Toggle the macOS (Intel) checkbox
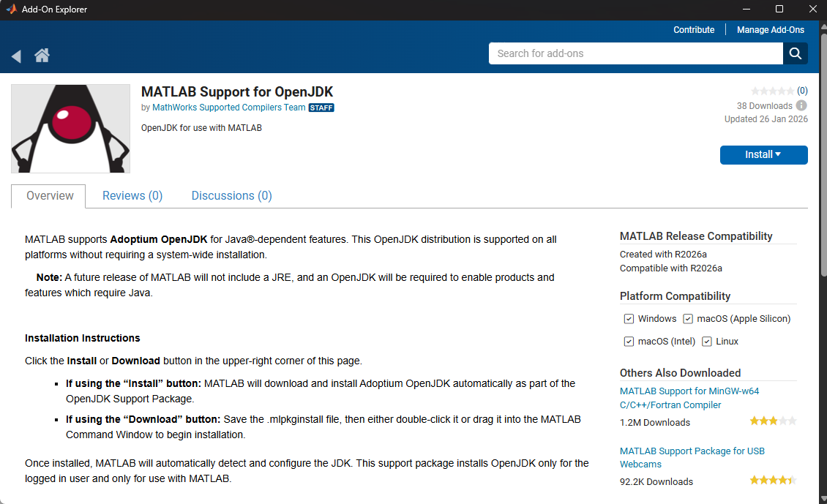827x504 pixels. tap(629, 342)
